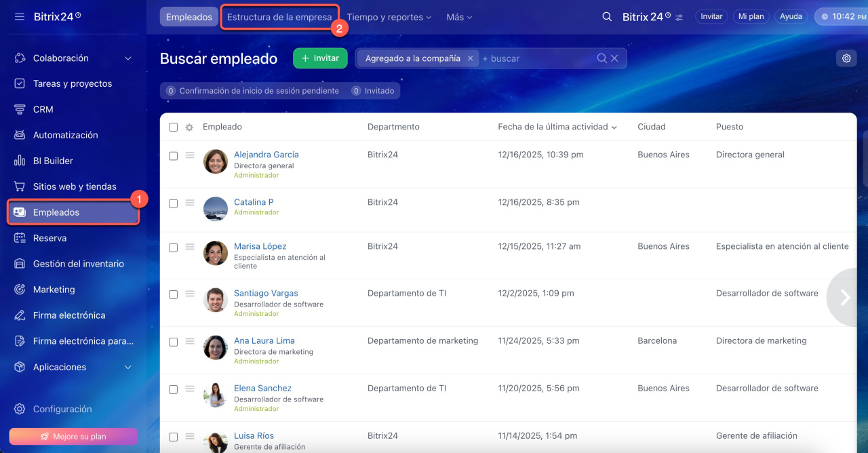
Task: Click the search magnifier icon in top bar
Action: (607, 17)
